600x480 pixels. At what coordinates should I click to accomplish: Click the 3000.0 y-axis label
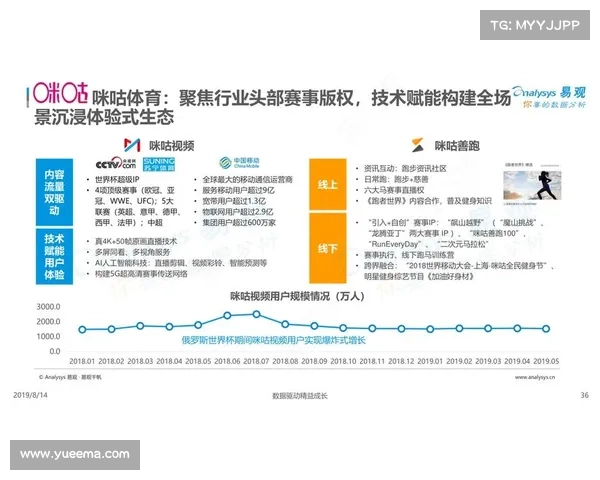pos(48,307)
